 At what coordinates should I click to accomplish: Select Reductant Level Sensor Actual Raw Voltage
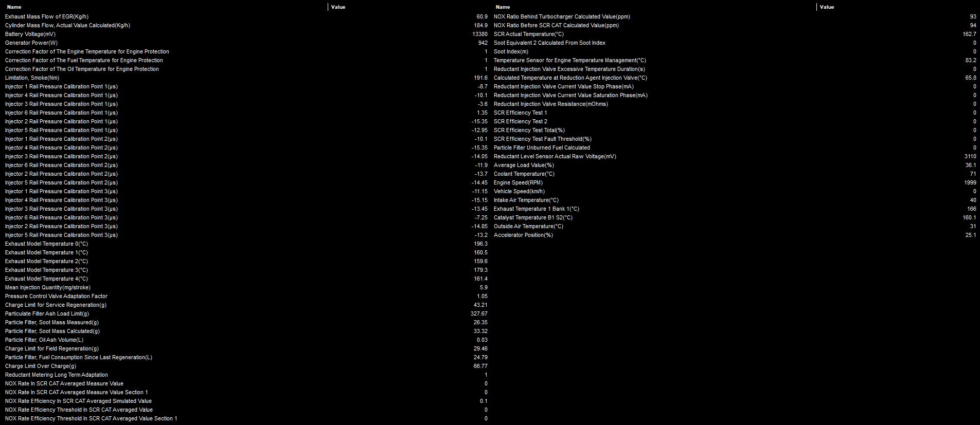click(735, 156)
